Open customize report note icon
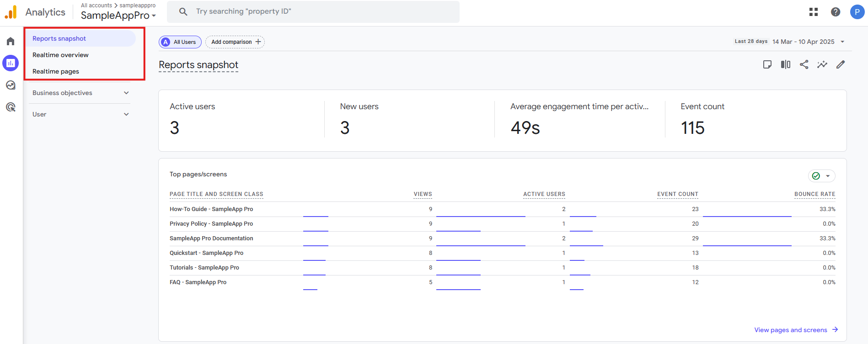 click(767, 64)
